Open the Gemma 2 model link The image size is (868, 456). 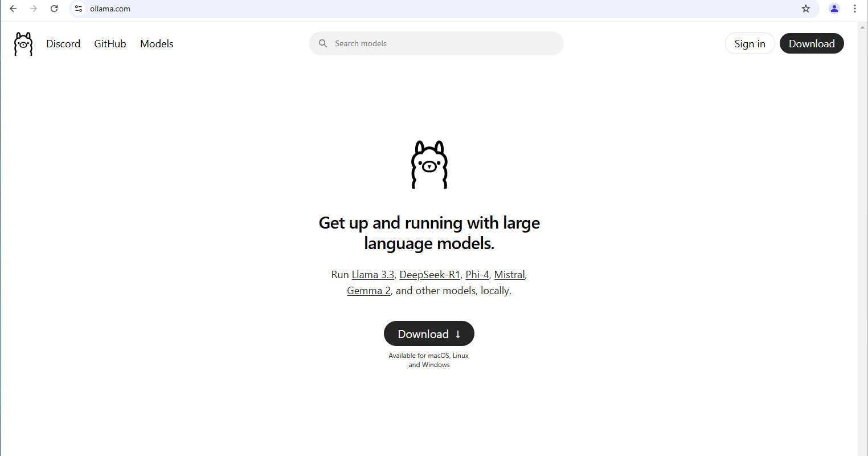(369, 291)
